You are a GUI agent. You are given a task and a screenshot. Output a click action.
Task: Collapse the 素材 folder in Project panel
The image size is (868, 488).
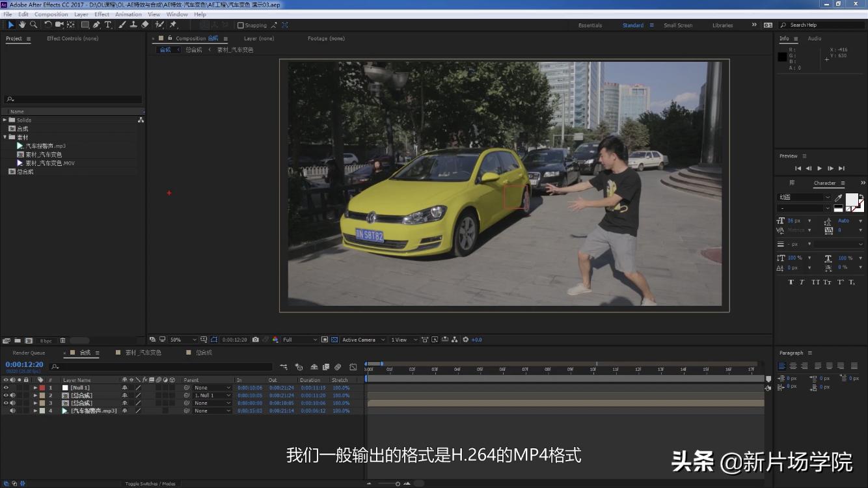(x=5, y=137)
